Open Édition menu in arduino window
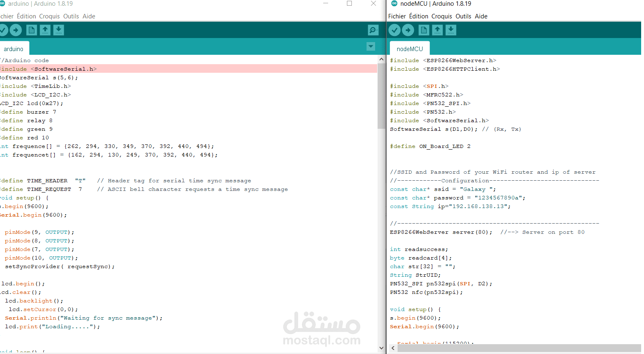Image resolution: width=644 pixels, height=354 pixels. (x=27, y=16)
